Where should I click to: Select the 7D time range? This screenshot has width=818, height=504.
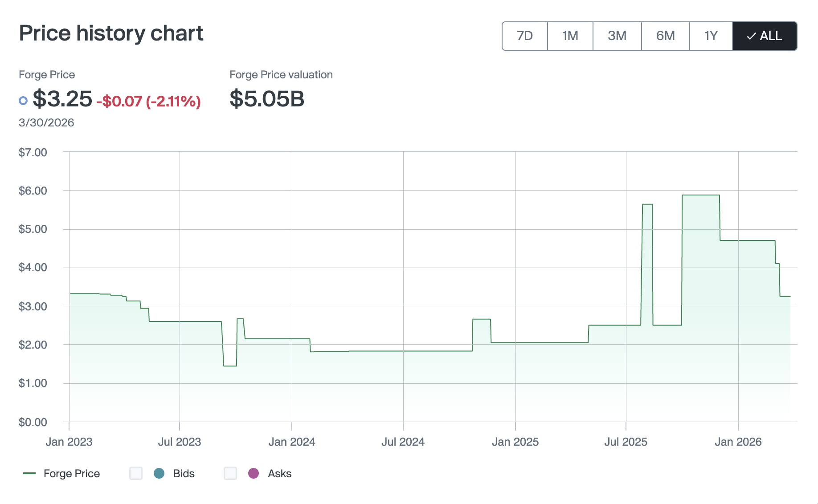click(x=524, y=36)
